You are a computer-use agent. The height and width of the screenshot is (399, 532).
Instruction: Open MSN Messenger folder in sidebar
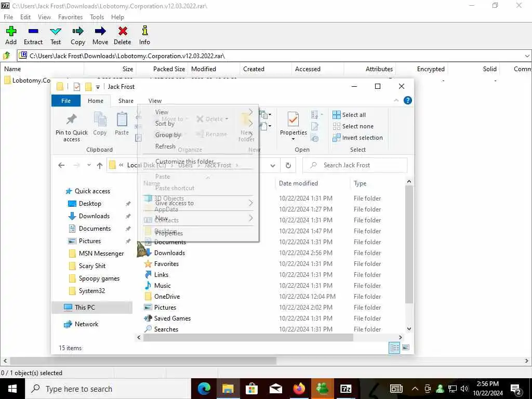click(101, 254)
